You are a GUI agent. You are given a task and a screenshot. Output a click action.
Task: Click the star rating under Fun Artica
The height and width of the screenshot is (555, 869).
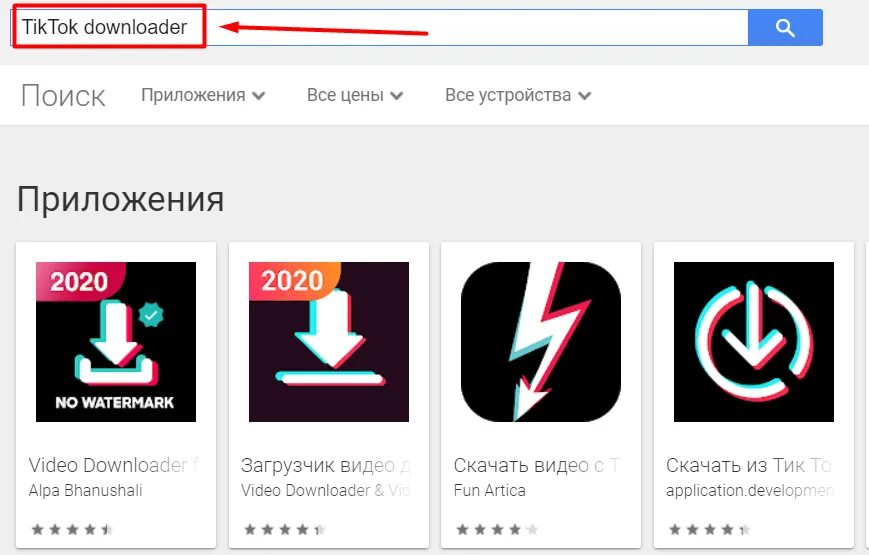[497, 529]
